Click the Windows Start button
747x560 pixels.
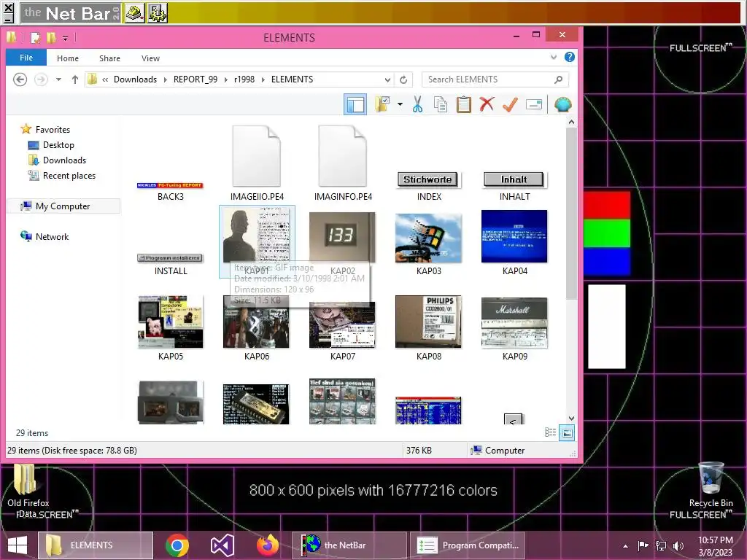pos(18,545)
